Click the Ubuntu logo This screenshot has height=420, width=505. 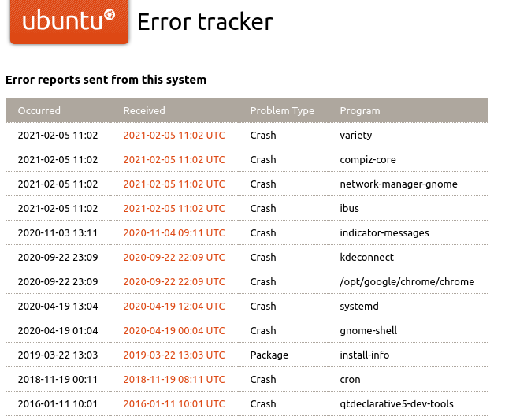[x=69, y=21]
